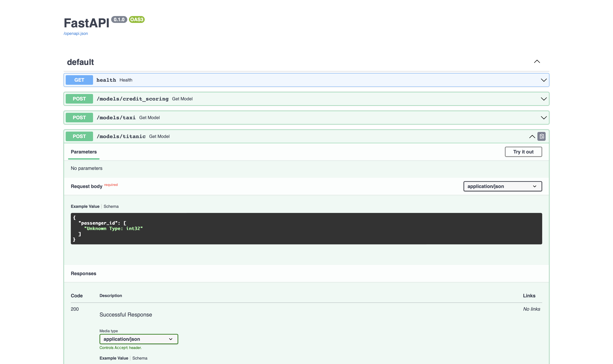The image size is (613, 364).
Task: Collapse the default section
Action: (x=537, y=62)
